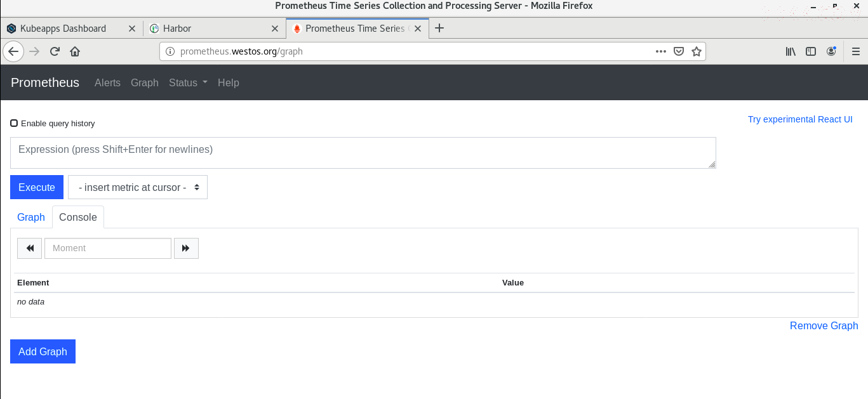Select the Console view tab
This screenshot has width=868, height=399.
pos(78,217)
